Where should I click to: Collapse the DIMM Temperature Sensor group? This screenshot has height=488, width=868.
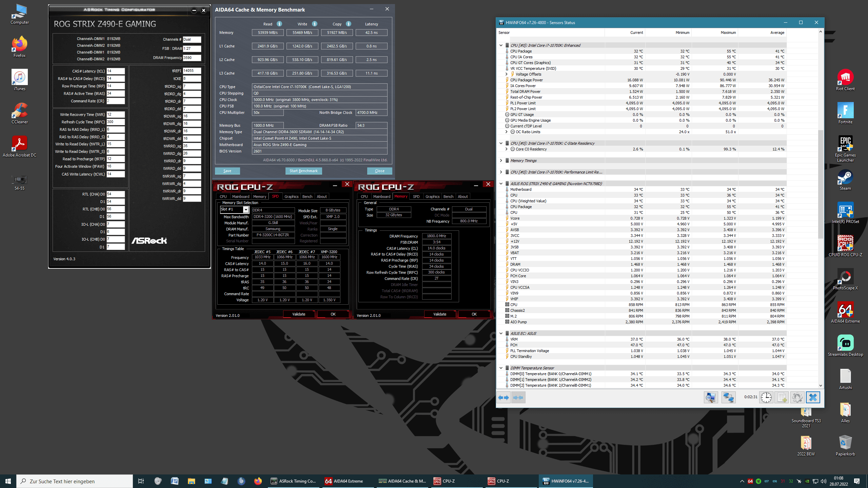(501, 368)
